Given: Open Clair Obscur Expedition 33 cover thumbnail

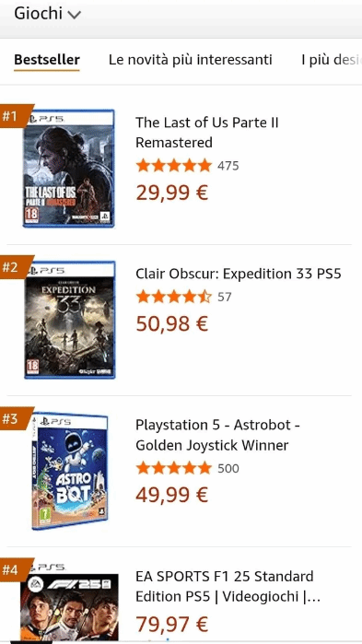Looking at the screenshot, I should click(70, 320).
